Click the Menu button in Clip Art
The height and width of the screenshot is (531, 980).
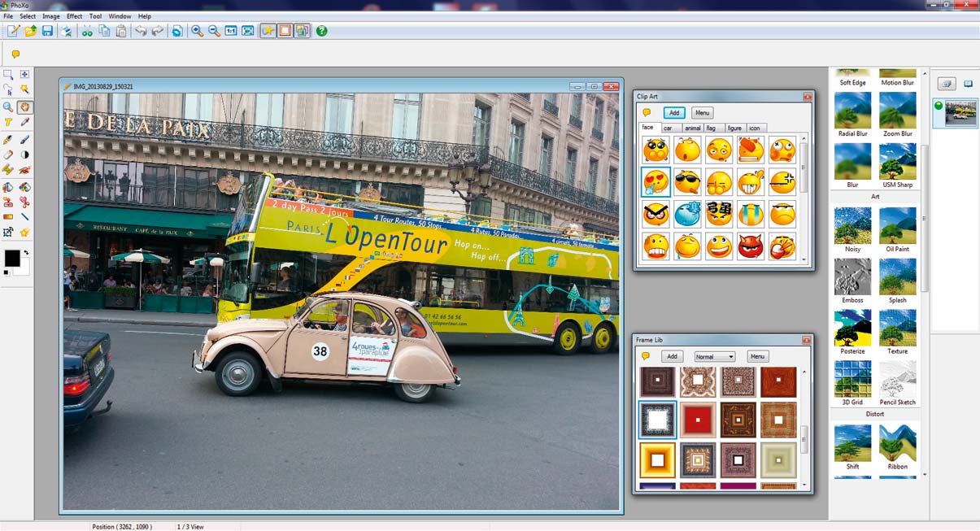pos(703,113)
